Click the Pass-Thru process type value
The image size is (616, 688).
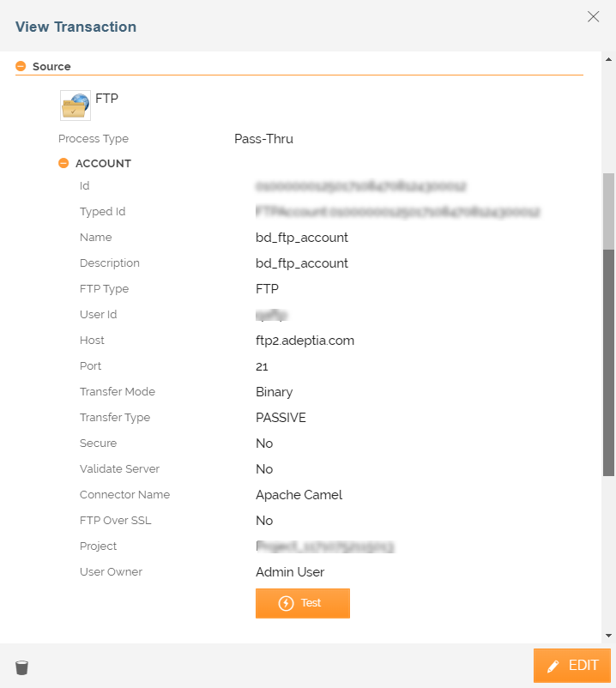(263, 139)
